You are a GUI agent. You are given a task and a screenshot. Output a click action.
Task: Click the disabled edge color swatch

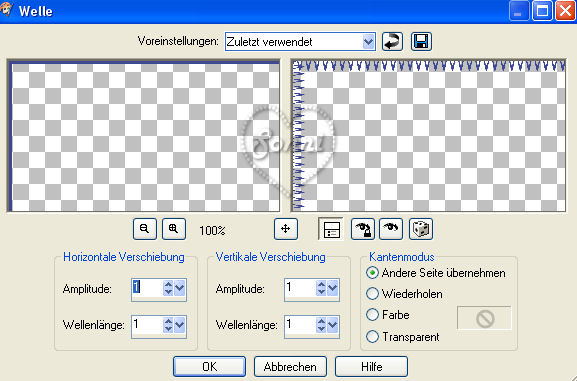[x=484, y=318]
